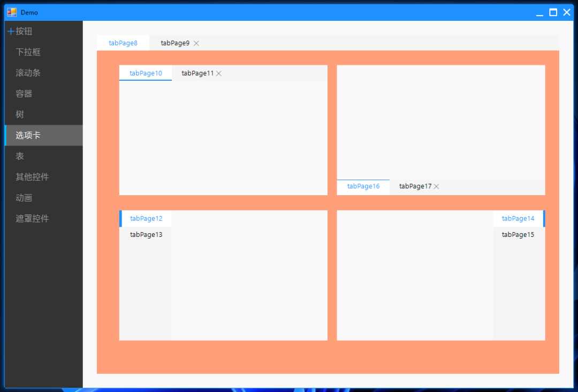Activate the tabPage16 bottom tab
The width and height of the screenshot is (578, 392).
click(363, 187)
